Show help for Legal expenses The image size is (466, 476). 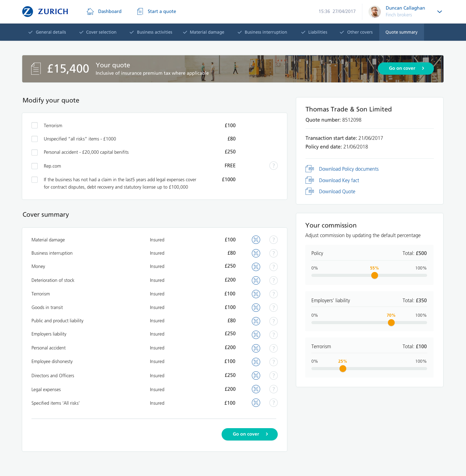tap(273, 389)
